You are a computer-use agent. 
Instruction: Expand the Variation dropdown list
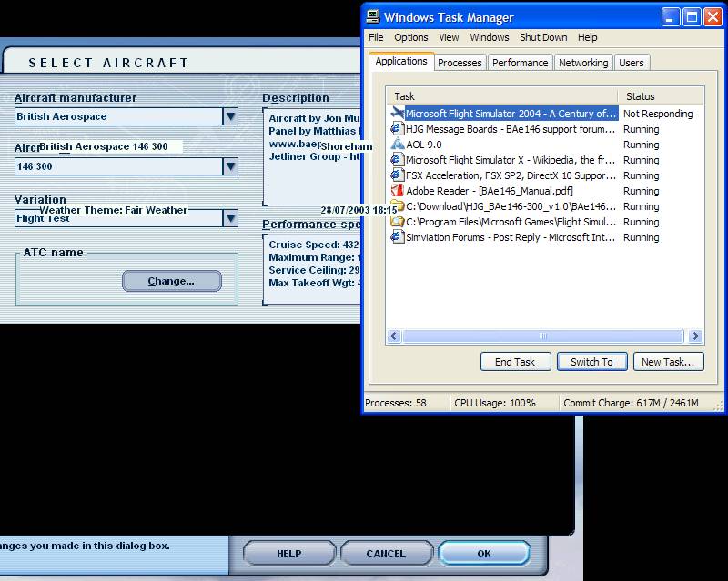coord(230,218)
